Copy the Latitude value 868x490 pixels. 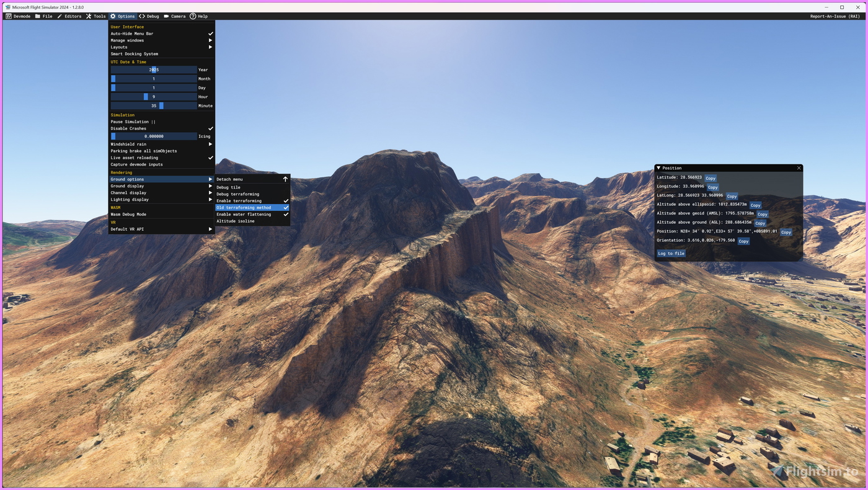(x=710, y=179)
